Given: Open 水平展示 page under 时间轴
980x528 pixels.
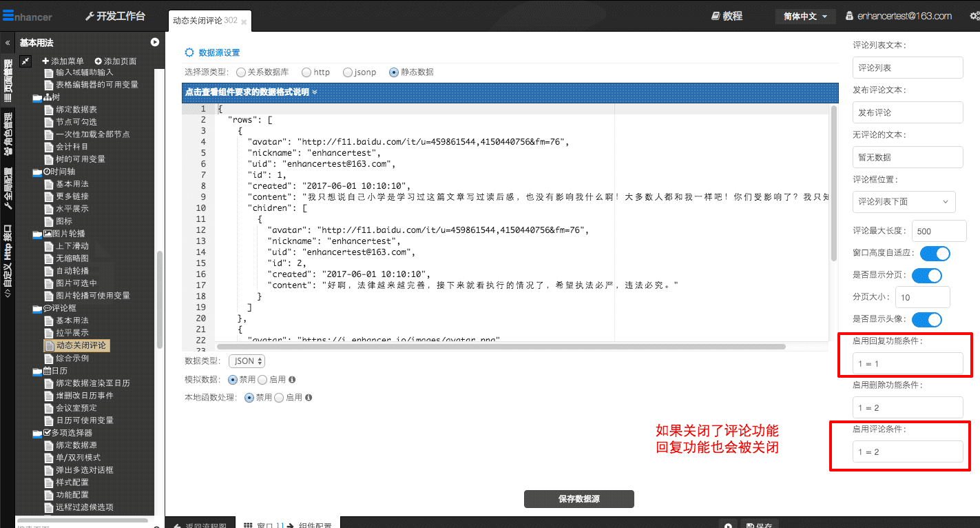Looking at the screenshot, I should point(72,209).
